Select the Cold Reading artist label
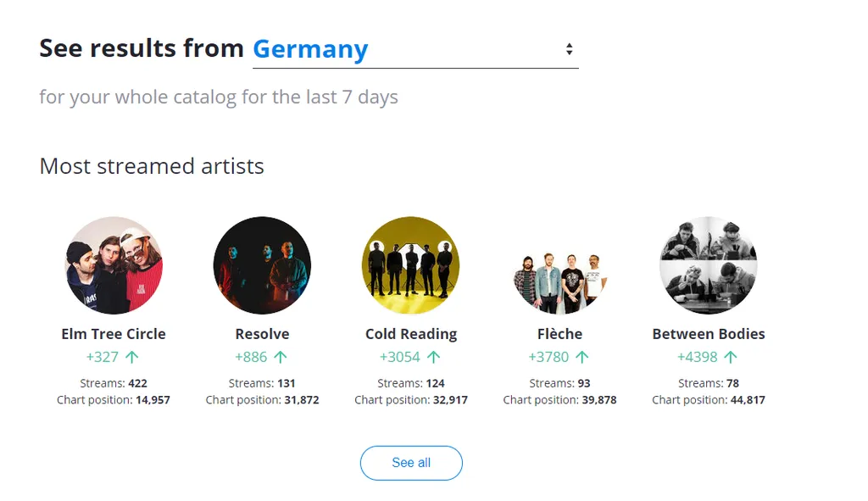The height and width of the screenshot is (501, 868). (411, 333)
